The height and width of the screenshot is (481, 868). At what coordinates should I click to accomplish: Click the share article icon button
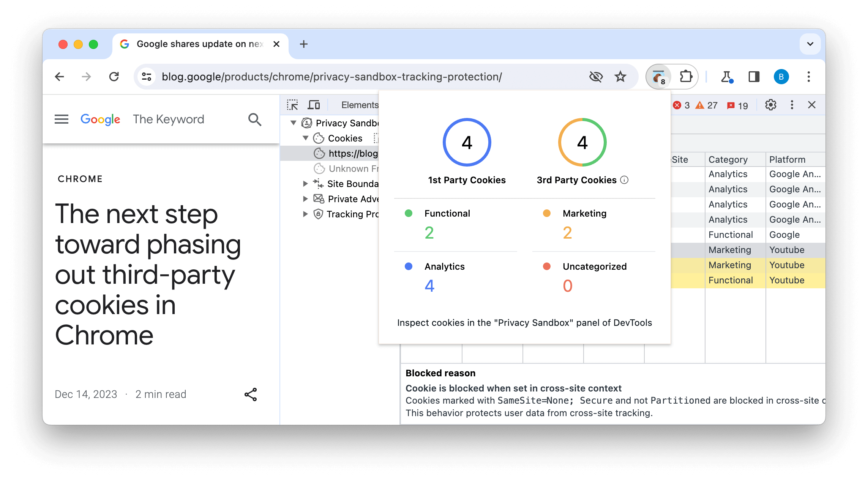250,395
